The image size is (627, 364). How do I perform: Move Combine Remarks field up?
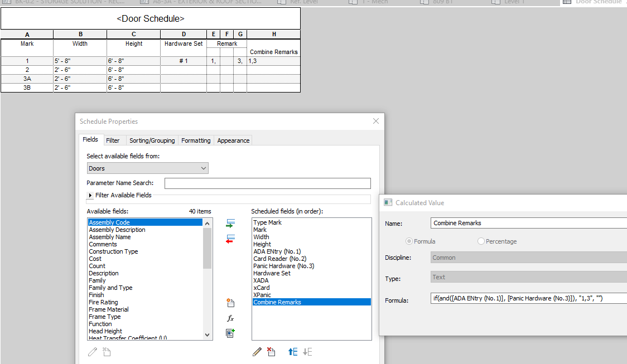(293, 352)
